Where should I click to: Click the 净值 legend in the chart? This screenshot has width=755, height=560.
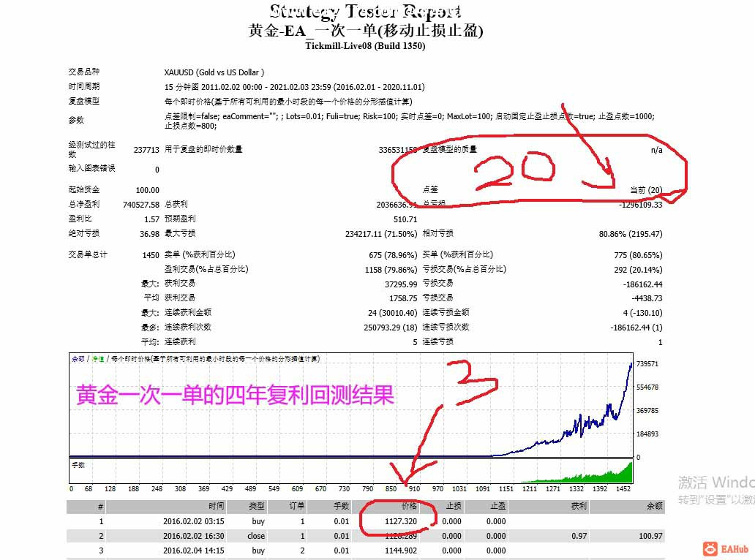click(x=98, y=359)
